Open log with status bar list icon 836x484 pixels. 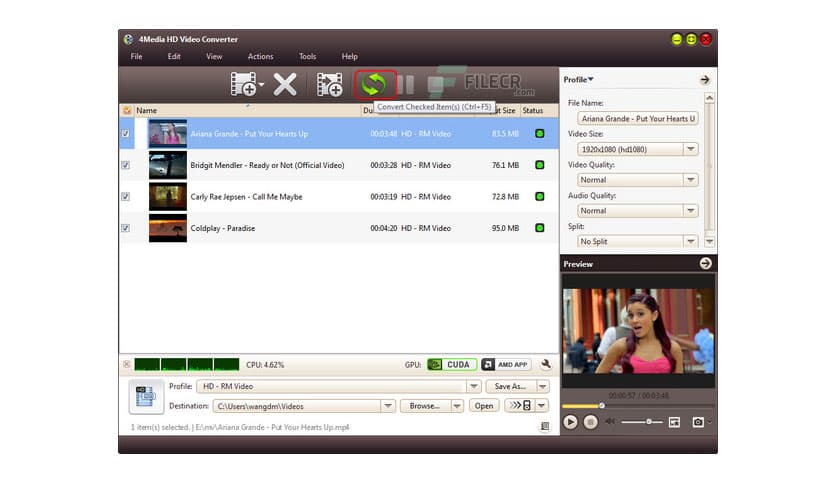545,426
